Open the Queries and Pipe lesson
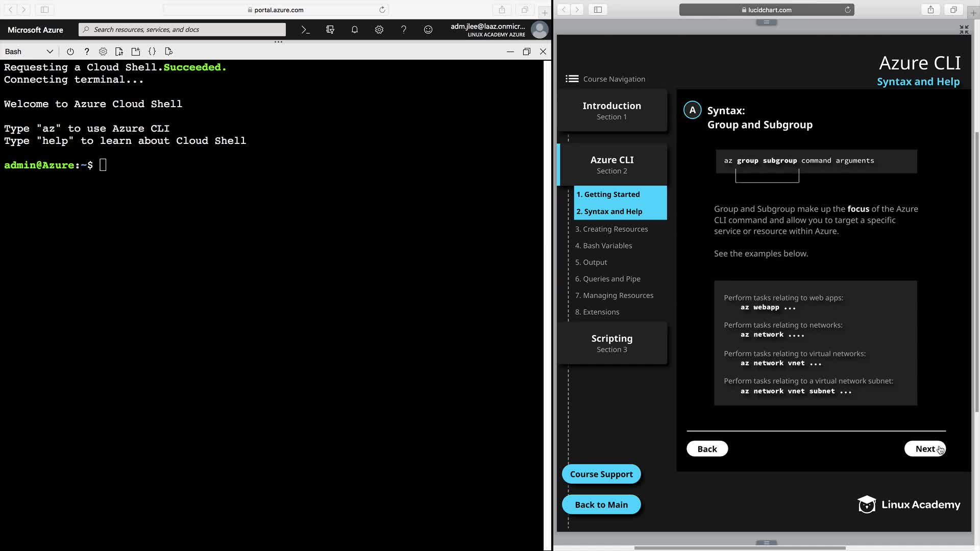 607,279
